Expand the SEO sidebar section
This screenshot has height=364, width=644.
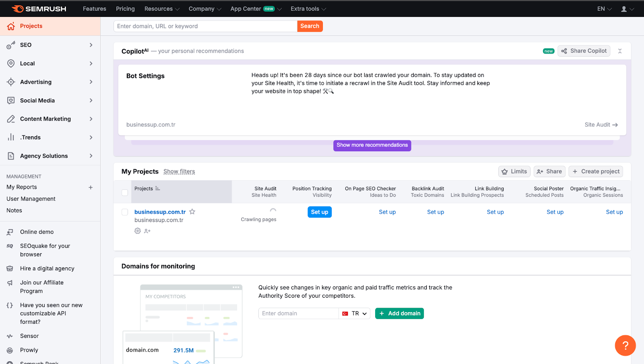[x=91, y=45]
